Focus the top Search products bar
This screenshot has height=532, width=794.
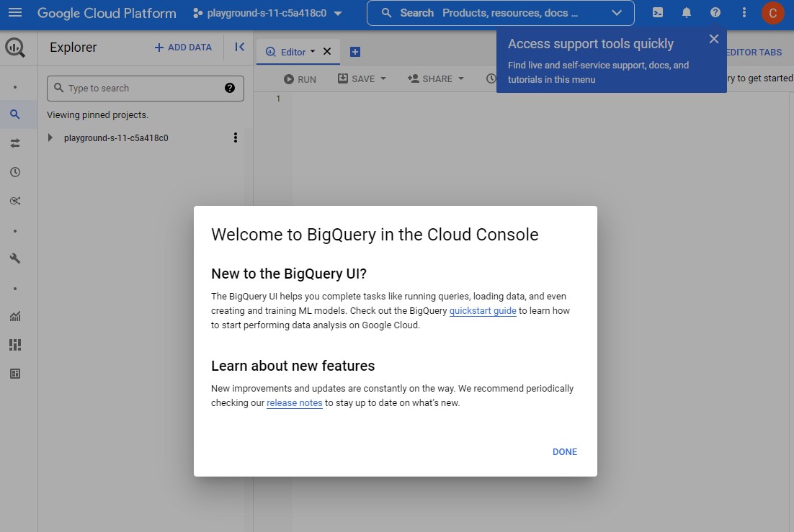[x=500, y=13]
